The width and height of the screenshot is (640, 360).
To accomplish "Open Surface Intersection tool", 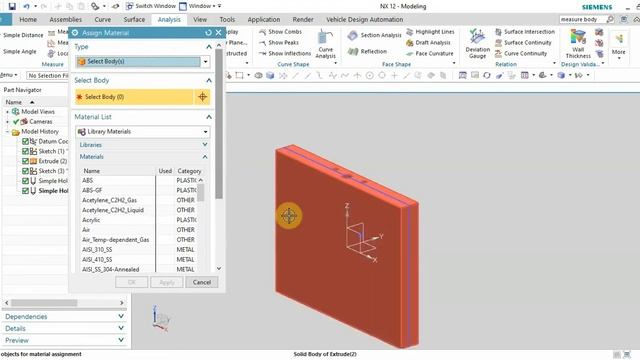I will (x=525, y=32).
